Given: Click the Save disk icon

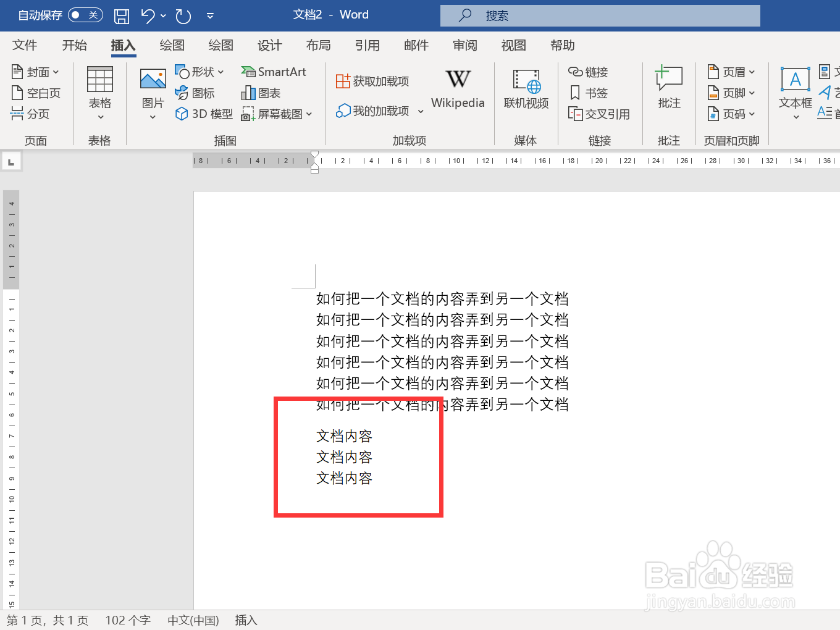Looking at the screenshot, I should [x=122, y=16].
